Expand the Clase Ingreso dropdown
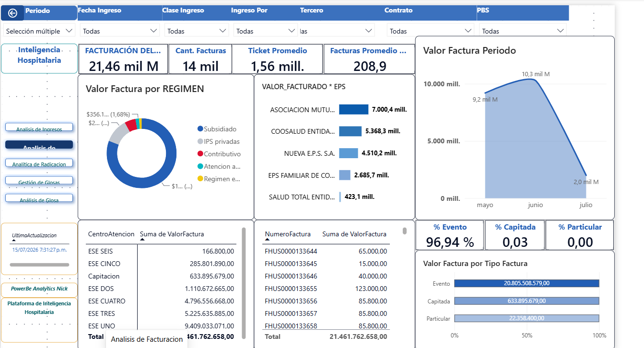644x348 pixels. (197, 31)
